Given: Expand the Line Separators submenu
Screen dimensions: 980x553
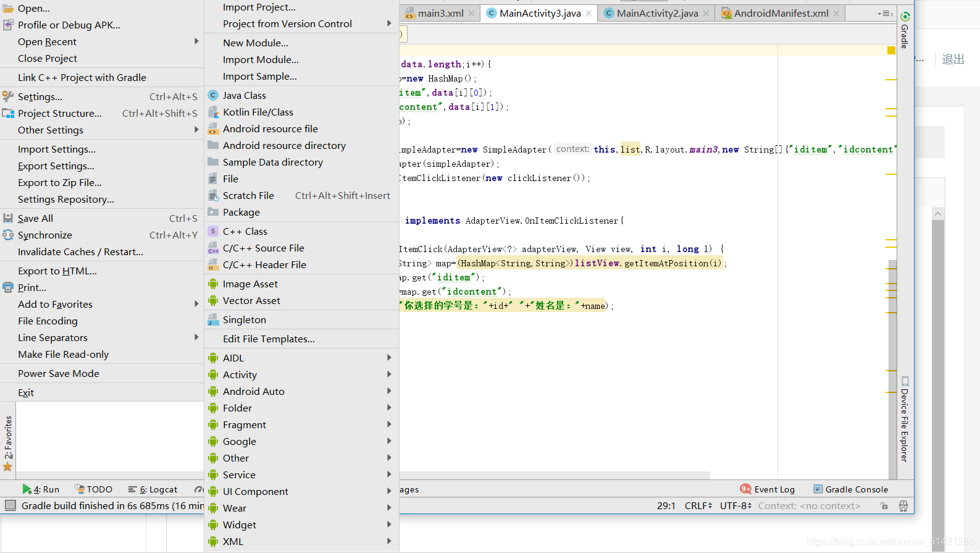Looking at the screenshot, I should click(x=102, y=337).
